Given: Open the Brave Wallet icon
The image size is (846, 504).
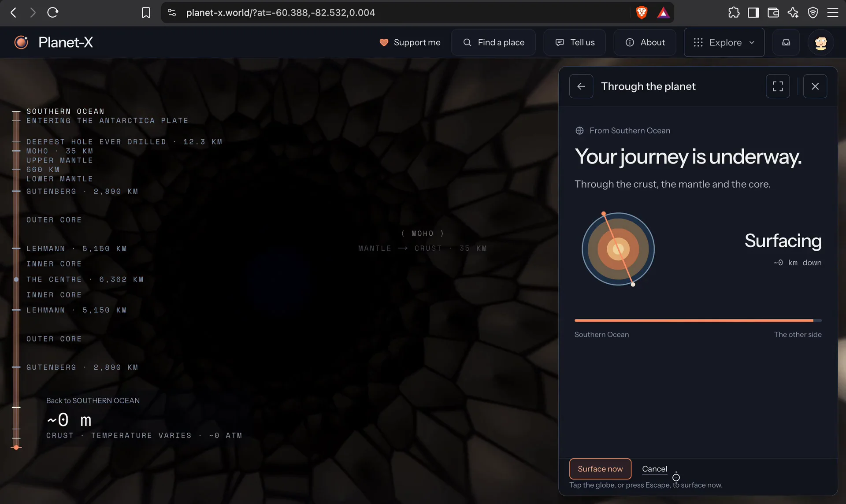Looking at the screenshot, I should (773, 13).
